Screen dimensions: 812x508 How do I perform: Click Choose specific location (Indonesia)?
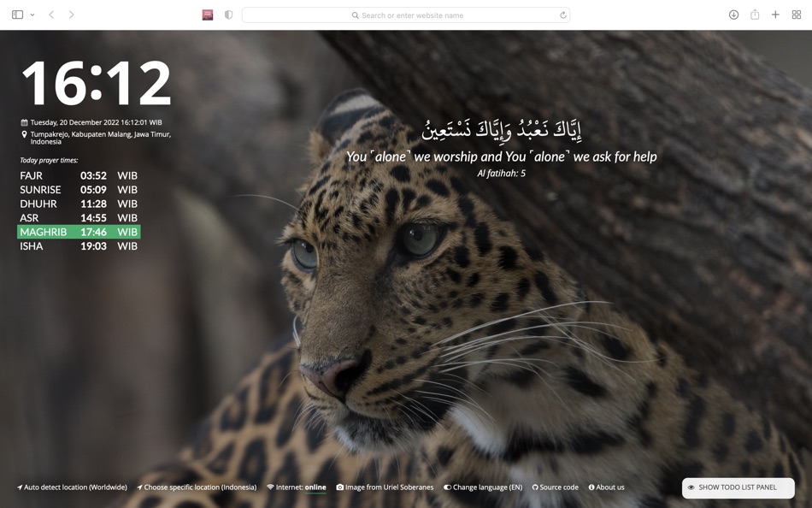click(x=197, y=487)
